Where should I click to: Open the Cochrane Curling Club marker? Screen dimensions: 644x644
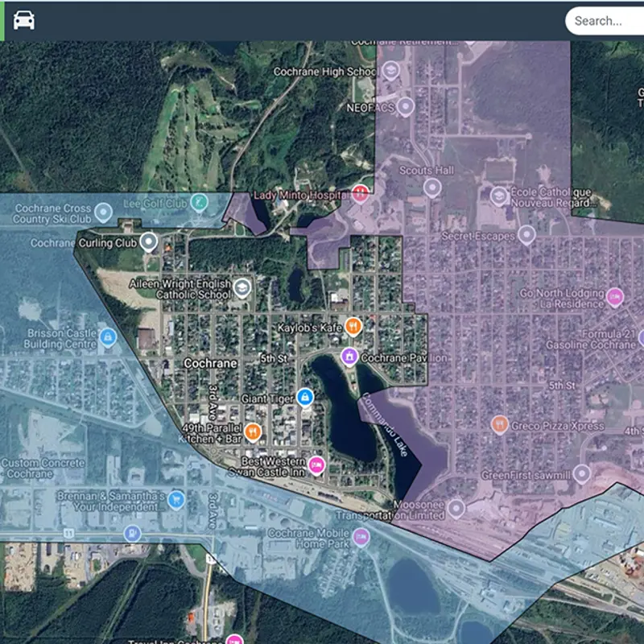tap(148, 242)
